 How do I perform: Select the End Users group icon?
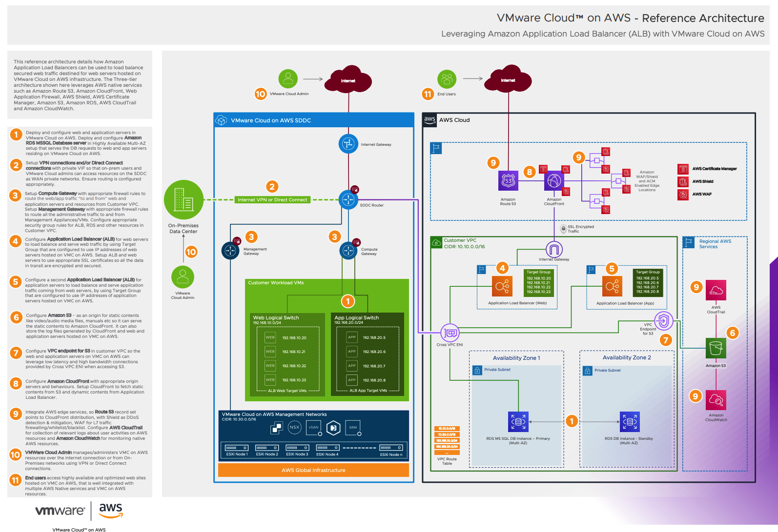point(447,79)
